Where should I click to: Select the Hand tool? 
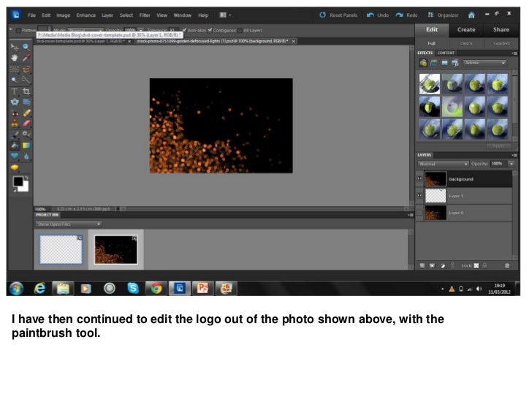[15, 58]
